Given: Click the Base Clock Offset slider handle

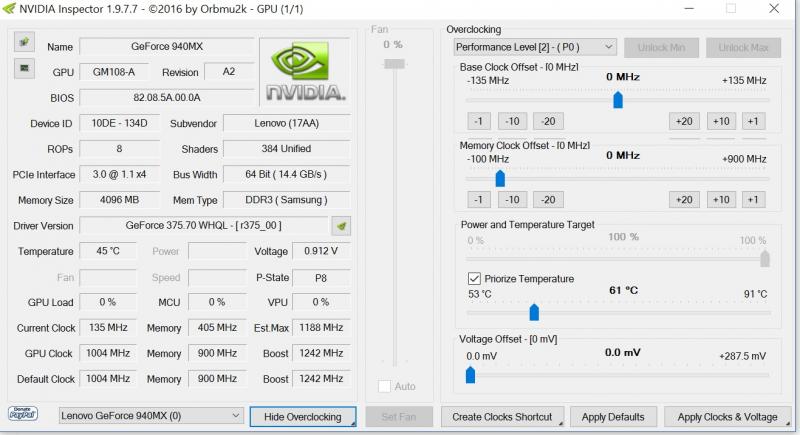Looking at the screenshot, I should (618, 100).
